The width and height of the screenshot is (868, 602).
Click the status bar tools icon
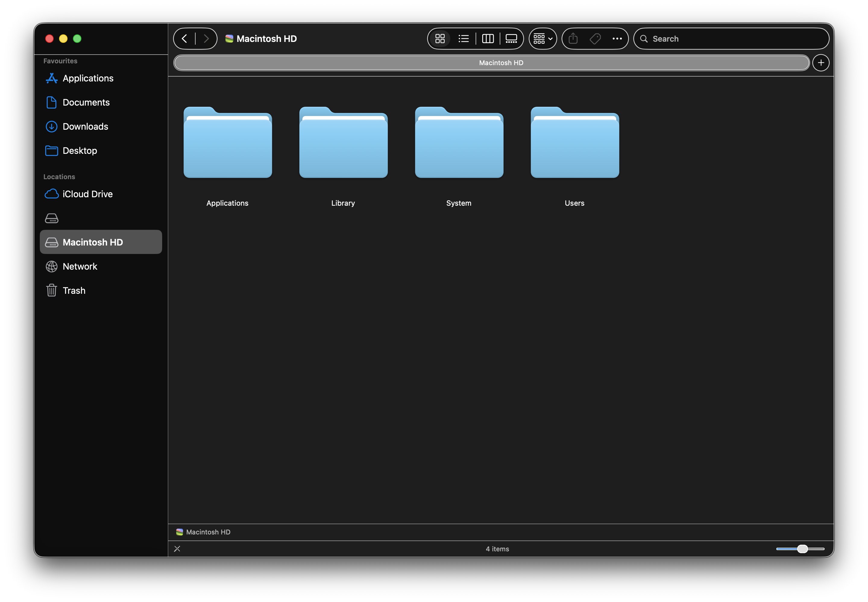click(x=177, y=549)
